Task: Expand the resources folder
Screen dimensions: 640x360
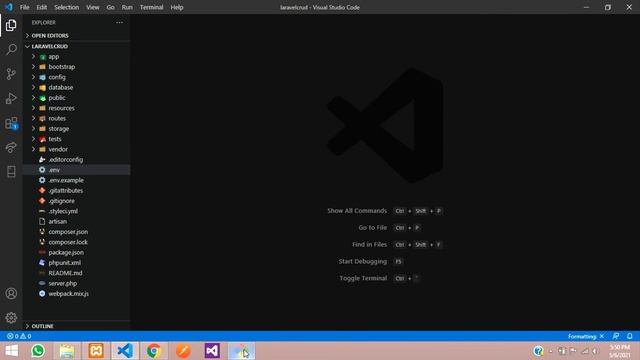Action: tap(76, 108)
